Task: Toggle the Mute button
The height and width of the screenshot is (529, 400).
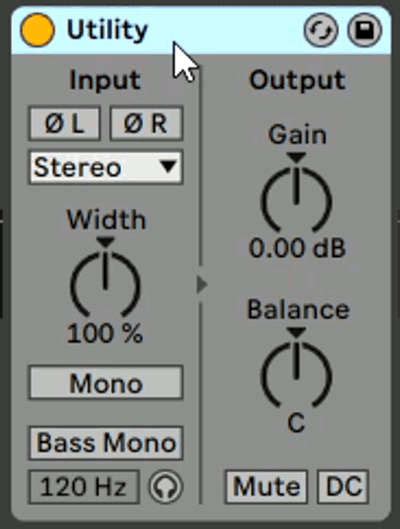Action: 266,487
